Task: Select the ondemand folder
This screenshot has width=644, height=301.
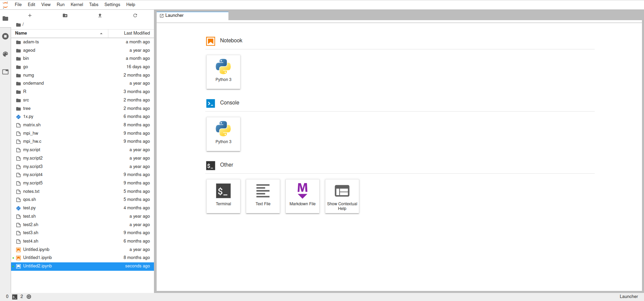Action: [x=83, y=83]
